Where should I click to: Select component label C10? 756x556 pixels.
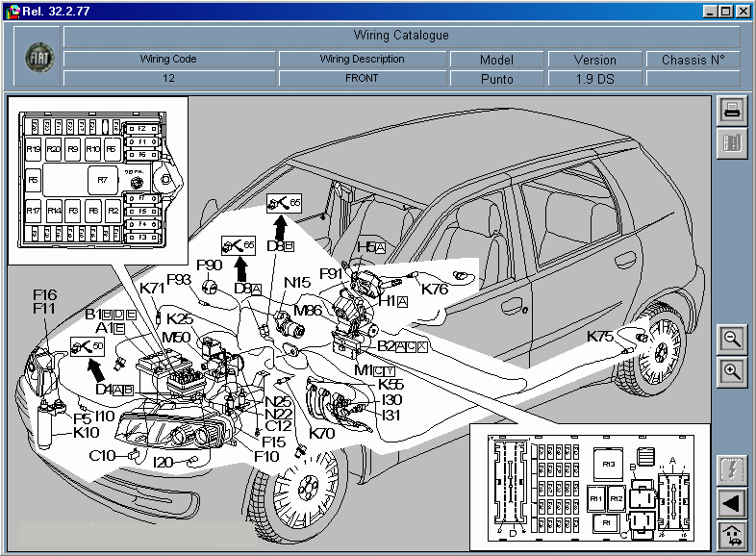coord(102,455)
